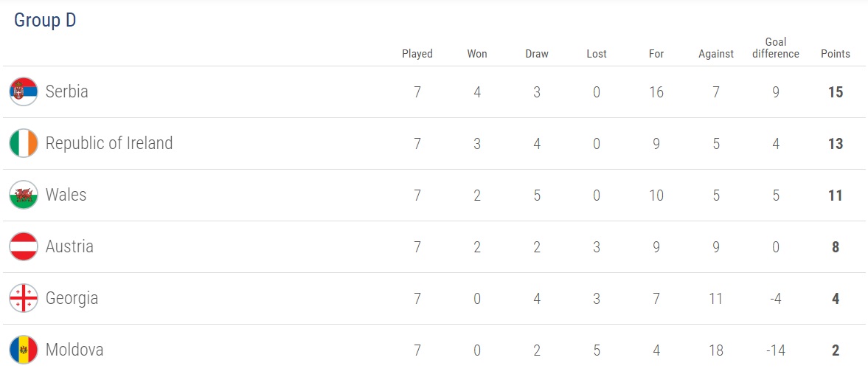Image resolution: width=868 pixels, height=377 pixels.
Task: Click the Wales flag icon
Action: click(24, 195)
